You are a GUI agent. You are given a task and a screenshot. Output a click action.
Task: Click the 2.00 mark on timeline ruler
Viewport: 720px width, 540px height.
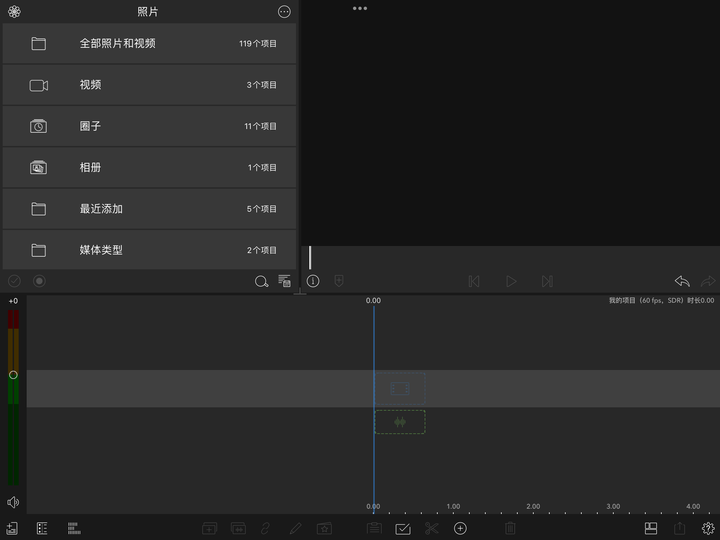(x=533, y=506)
